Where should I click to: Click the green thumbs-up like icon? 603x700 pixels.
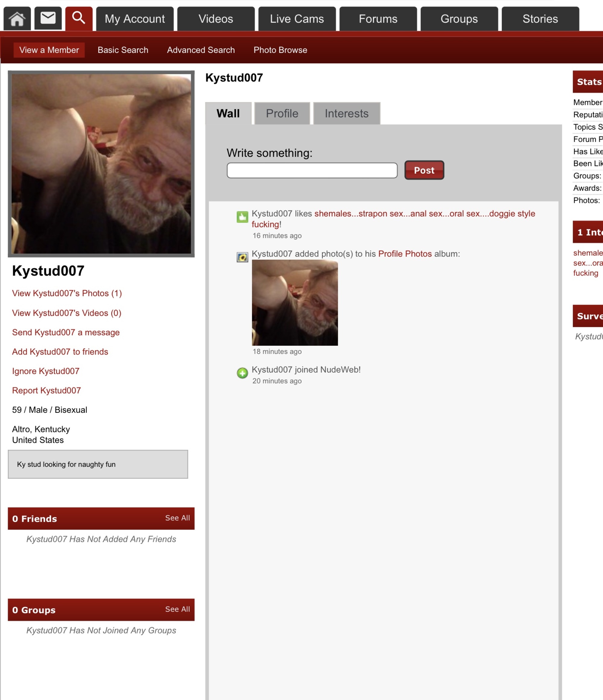242,217
